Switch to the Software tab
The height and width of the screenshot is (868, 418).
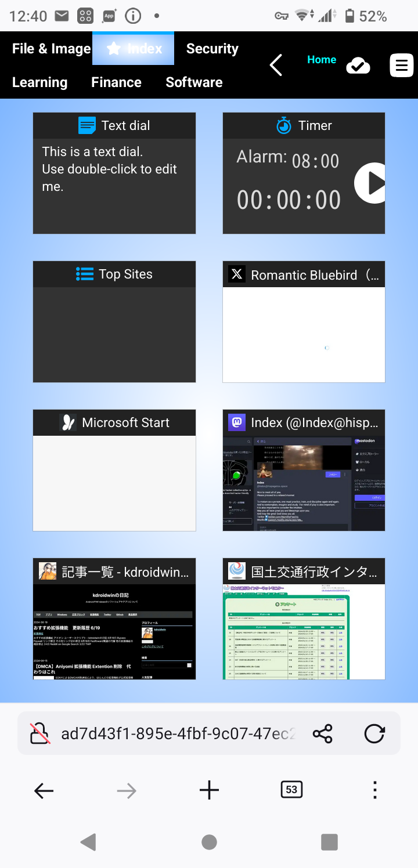point(194,82)
